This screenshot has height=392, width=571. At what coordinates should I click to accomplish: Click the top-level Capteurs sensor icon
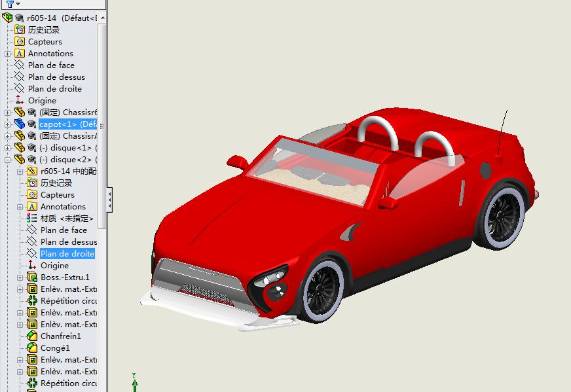coord(20,42)
